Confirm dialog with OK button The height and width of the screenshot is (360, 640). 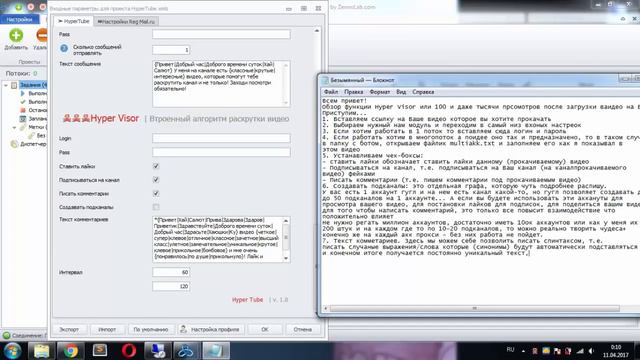[x=265, y=329]
